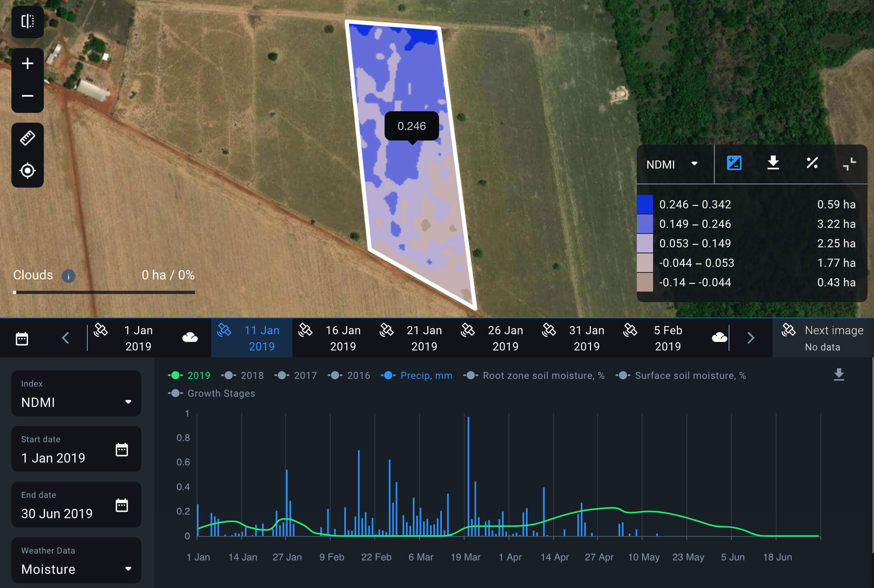Click satellite icon of 21 Jan 2019
The image size is (874, 588).
coord(386,330)
